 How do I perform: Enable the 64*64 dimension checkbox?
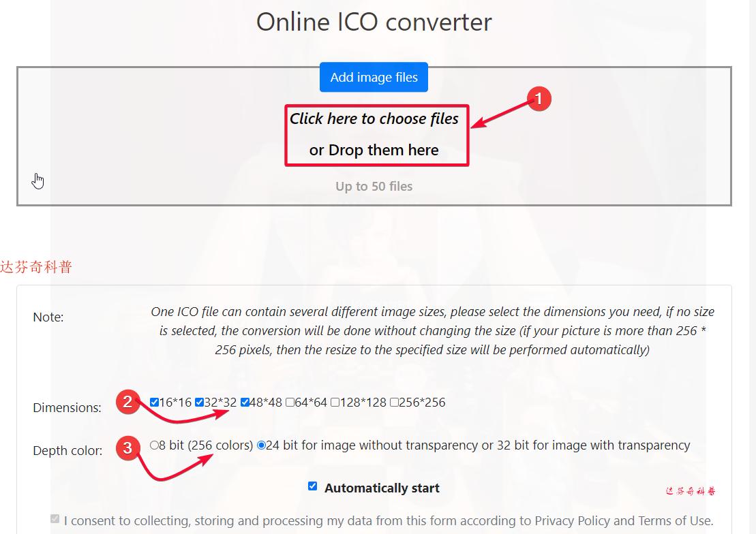pyautogui.click(x=290, y=403)
